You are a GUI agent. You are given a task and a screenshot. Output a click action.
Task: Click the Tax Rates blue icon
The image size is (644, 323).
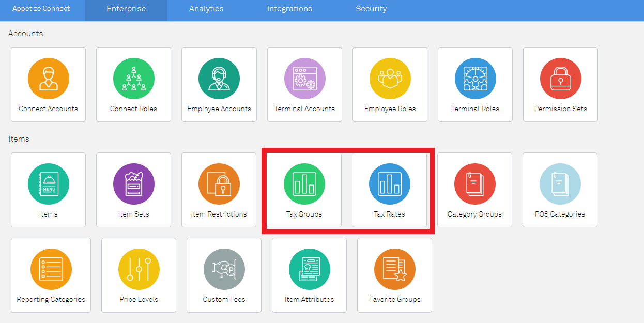click(x=390, y=184)
